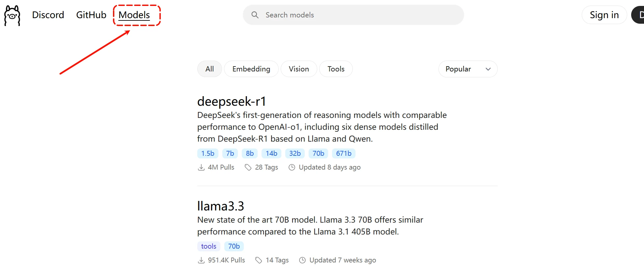Select the 14b tag of deepseek-r1
The image size is (644, 274).
[x=271, y=153]
